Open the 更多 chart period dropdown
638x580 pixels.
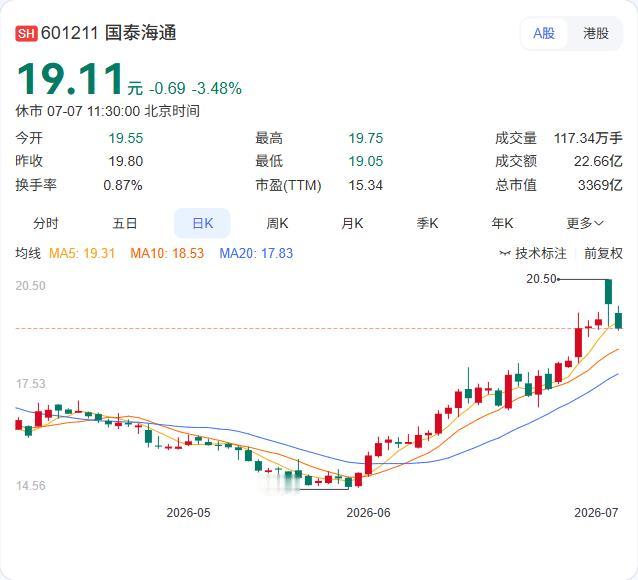tap(585, 223)
